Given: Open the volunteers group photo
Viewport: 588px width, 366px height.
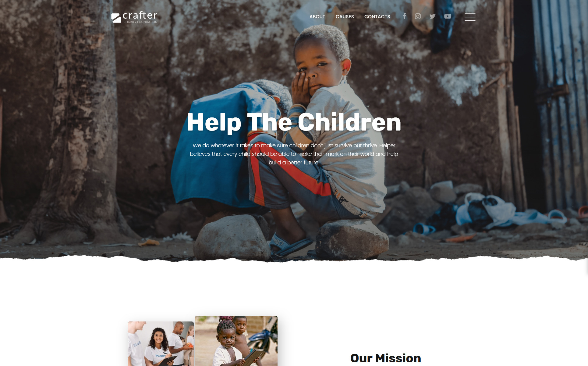Looking at the screenshot, I should click(161, 344).
